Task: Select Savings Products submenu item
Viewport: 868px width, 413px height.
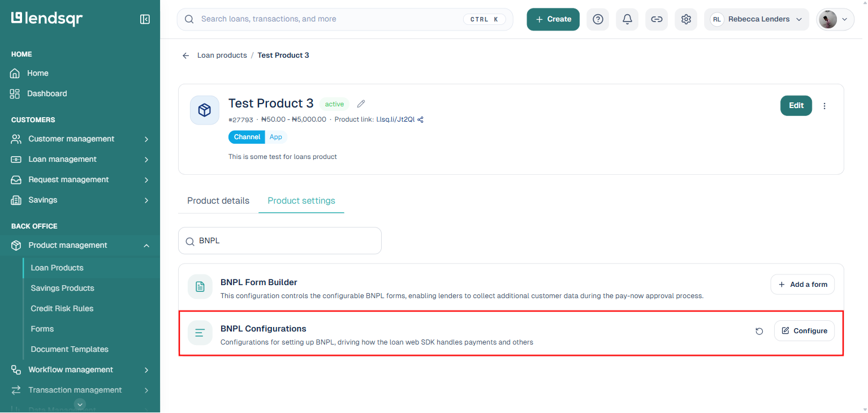Action: (62, 288)
